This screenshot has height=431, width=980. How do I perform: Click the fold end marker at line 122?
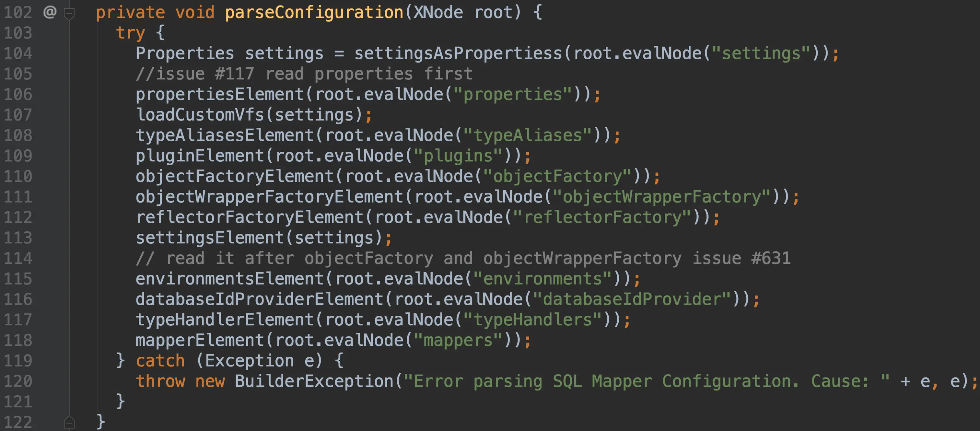[x=69, y=422]
